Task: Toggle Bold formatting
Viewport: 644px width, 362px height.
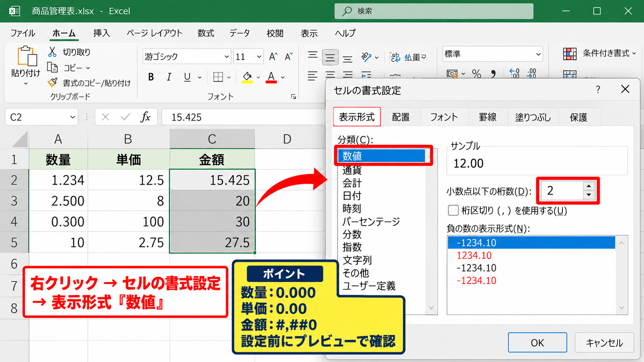Action: coord(151,77)
